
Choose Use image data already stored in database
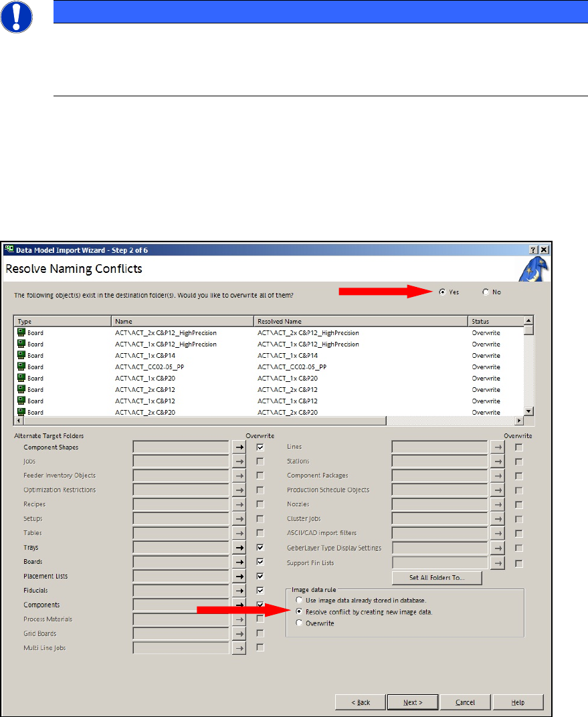tap(299, 600)
